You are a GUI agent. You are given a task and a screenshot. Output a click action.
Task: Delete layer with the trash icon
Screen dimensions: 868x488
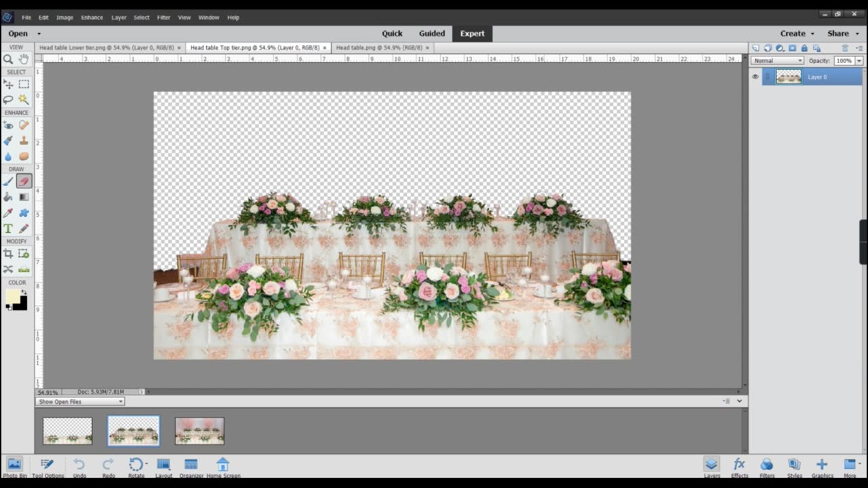click(x=845, y=48)
